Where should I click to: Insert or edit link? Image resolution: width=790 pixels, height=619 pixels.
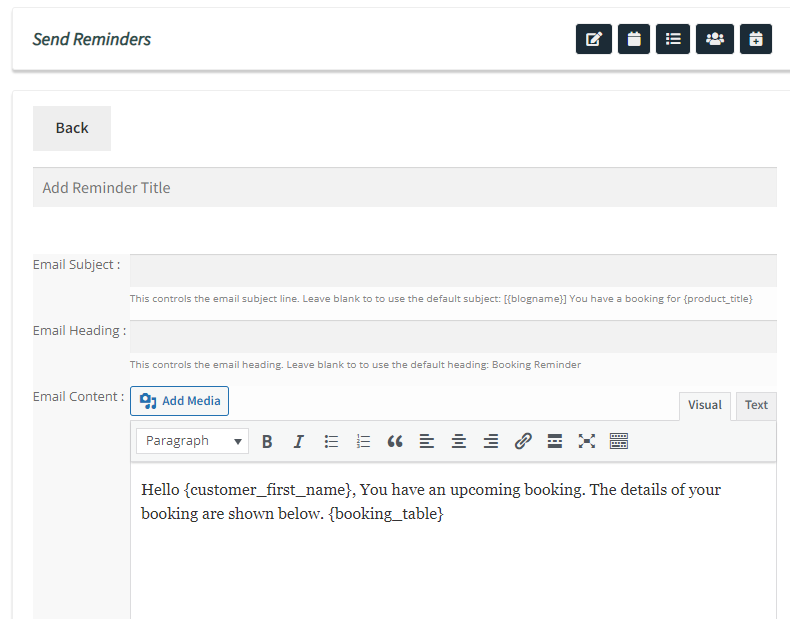point(523,441)
